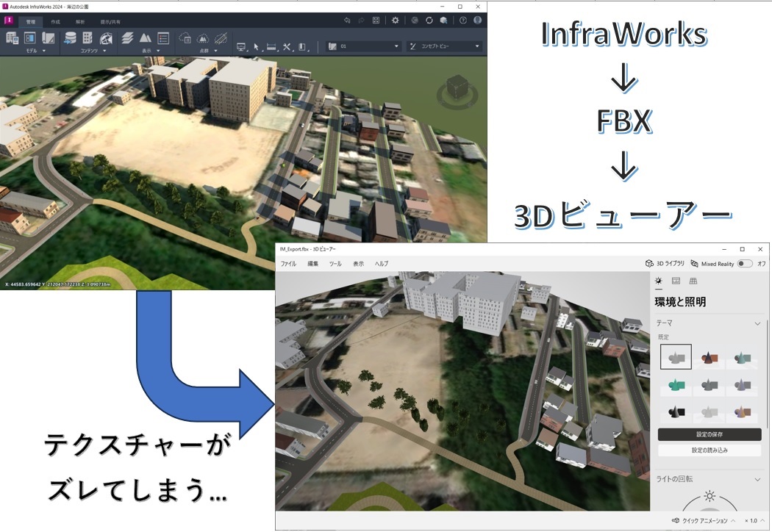This screenshot has width=772, height=532.
Task: Open the proposal 01 dropdown
Action: tap(364, 46)
